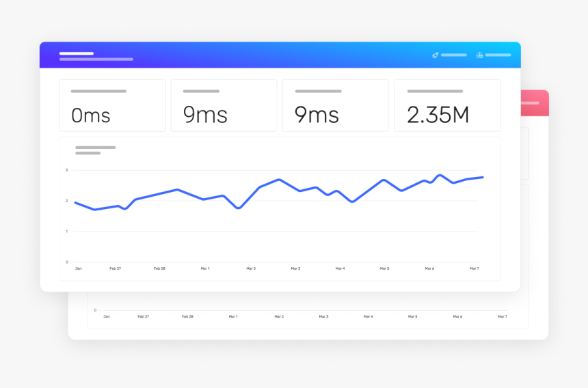The height and width of the screenshot is (388, 588).
Task: Click the y-axis value '1' in the front chart
Action: tap(67, 232)
